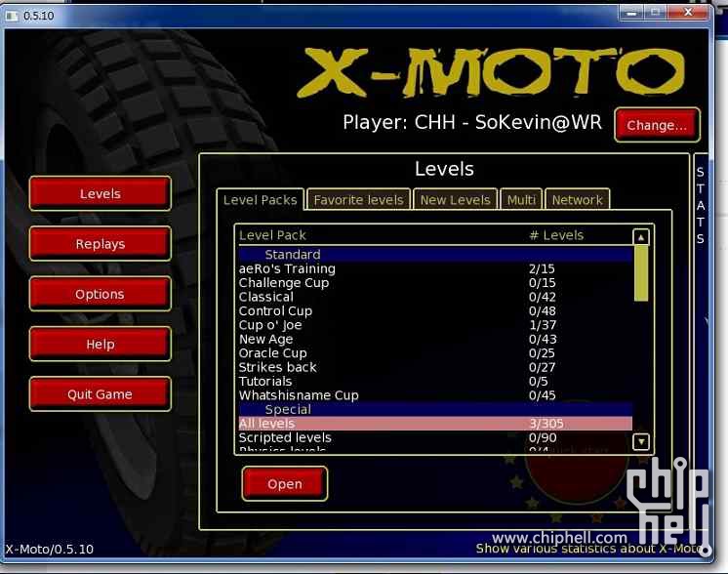Click the 2/15 count for aeRo's Training
The width and height of the screenshot is (728, 574).
pyautogui.click(x=542, y=268)
